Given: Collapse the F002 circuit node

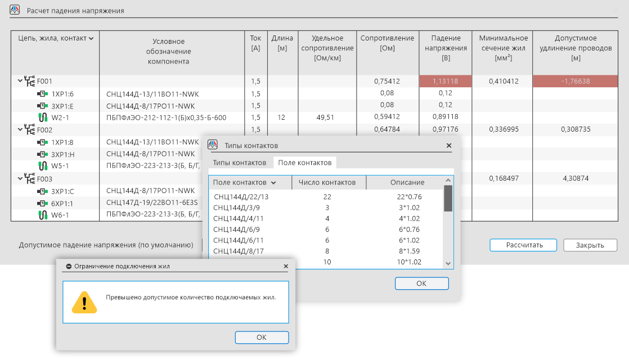Looking at the screenshot, I should 20,130.
